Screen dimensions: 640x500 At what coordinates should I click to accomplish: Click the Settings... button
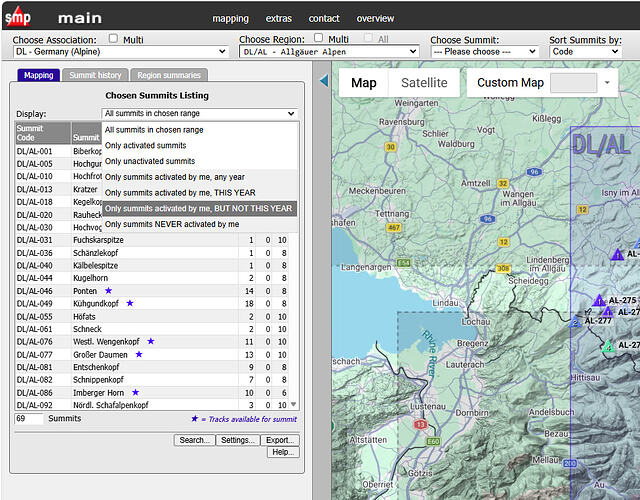click(238, 440)
